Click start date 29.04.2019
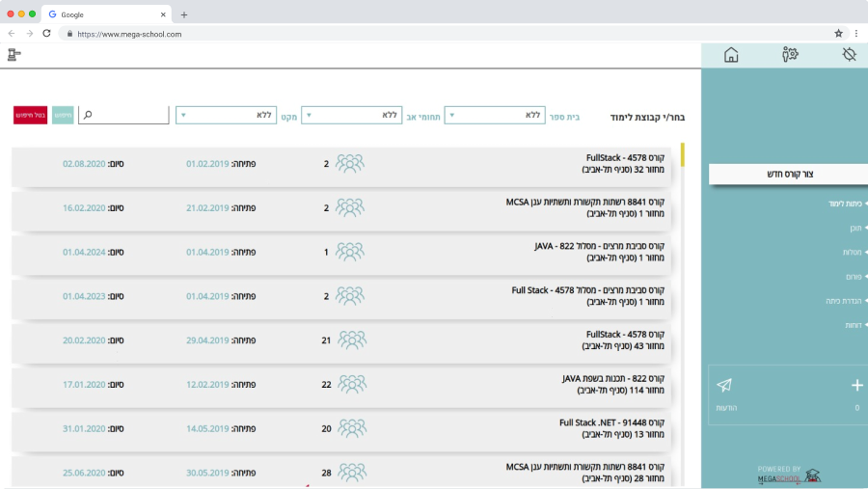 [x=207, y=340]
